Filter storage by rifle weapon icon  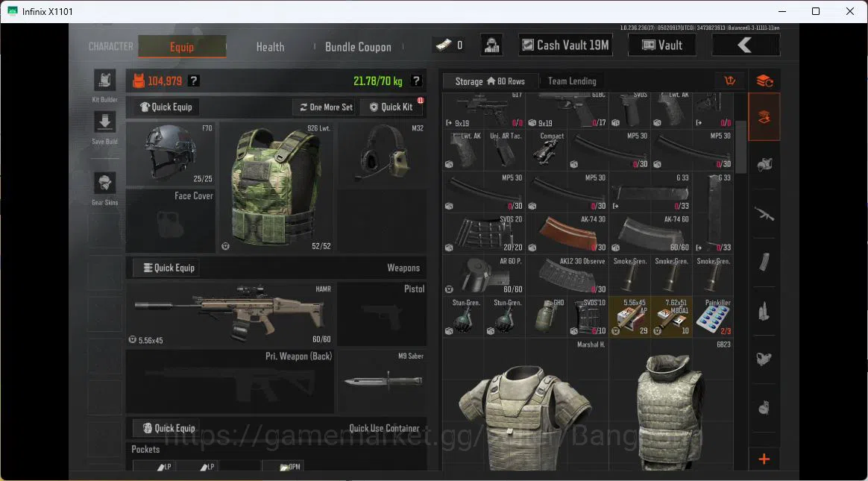click(x=764, y=214)
